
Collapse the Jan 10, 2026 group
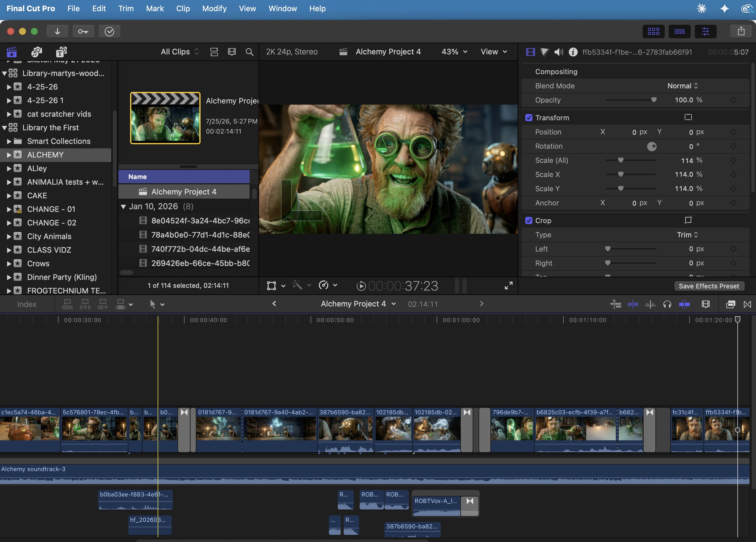click(x=123, y=206)
